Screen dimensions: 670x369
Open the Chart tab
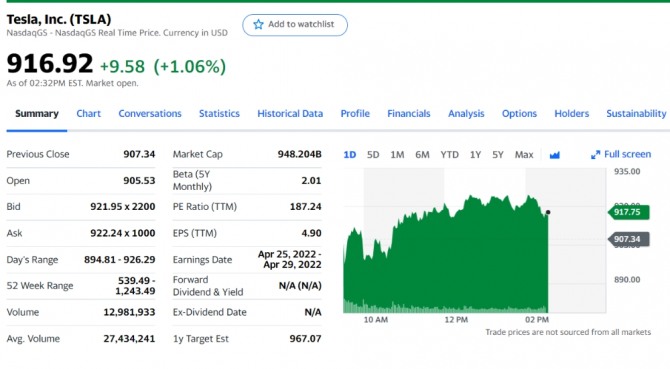click(88, 114)
